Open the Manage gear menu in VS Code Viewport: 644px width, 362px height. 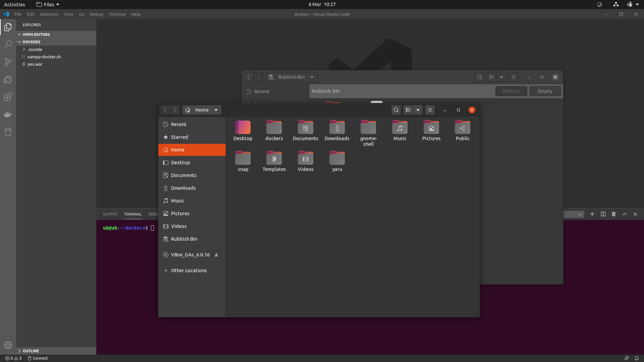8,345
